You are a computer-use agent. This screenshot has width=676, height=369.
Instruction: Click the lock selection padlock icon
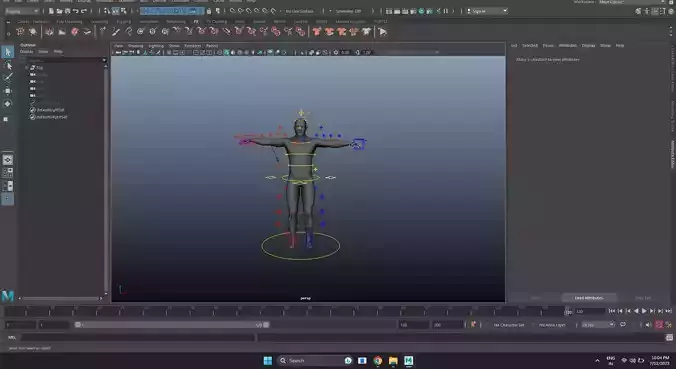click(209, 11)
